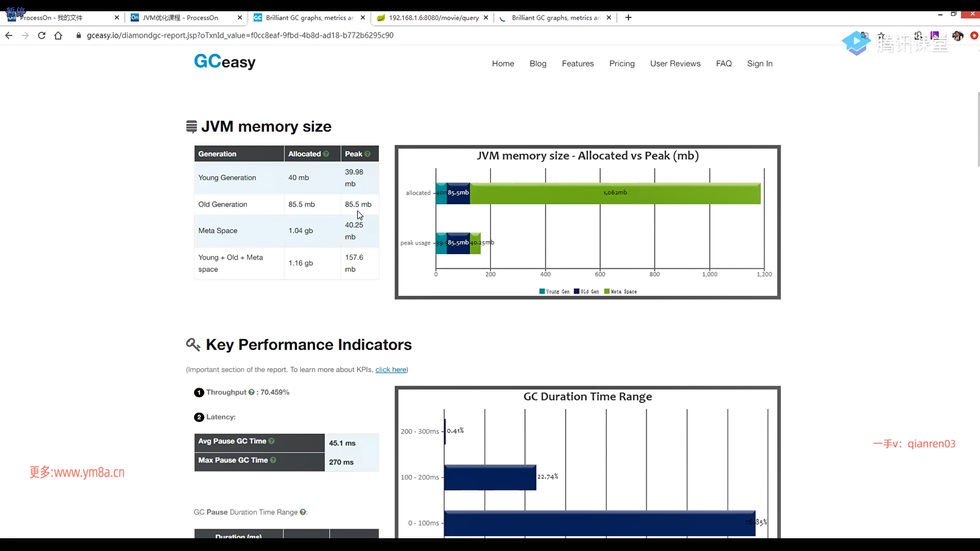The height and width of the screenshot is (551, 980).
Task: Click the Sign In link
Action: tap(759, 63)
